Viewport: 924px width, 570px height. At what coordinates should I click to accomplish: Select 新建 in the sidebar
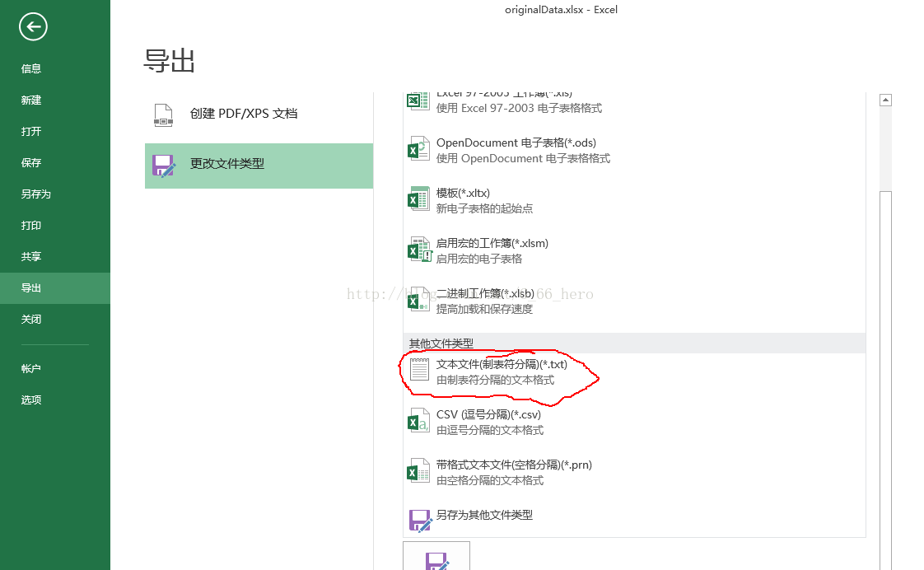pos(31,100)
